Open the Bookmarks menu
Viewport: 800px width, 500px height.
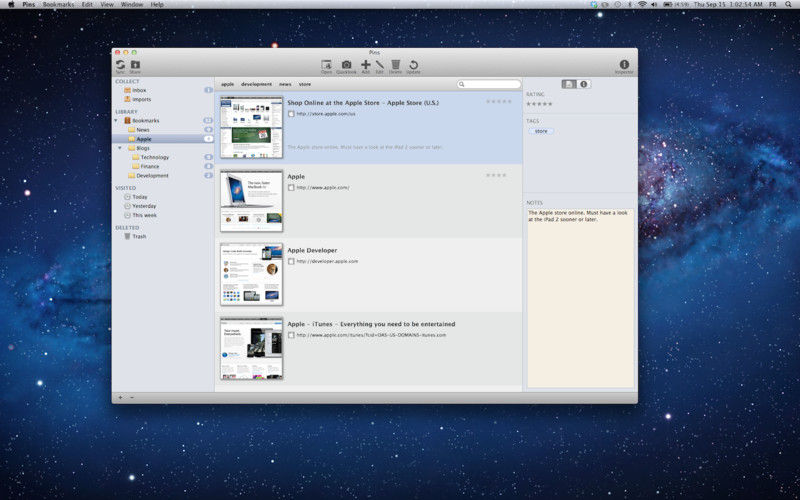point(58,5)
